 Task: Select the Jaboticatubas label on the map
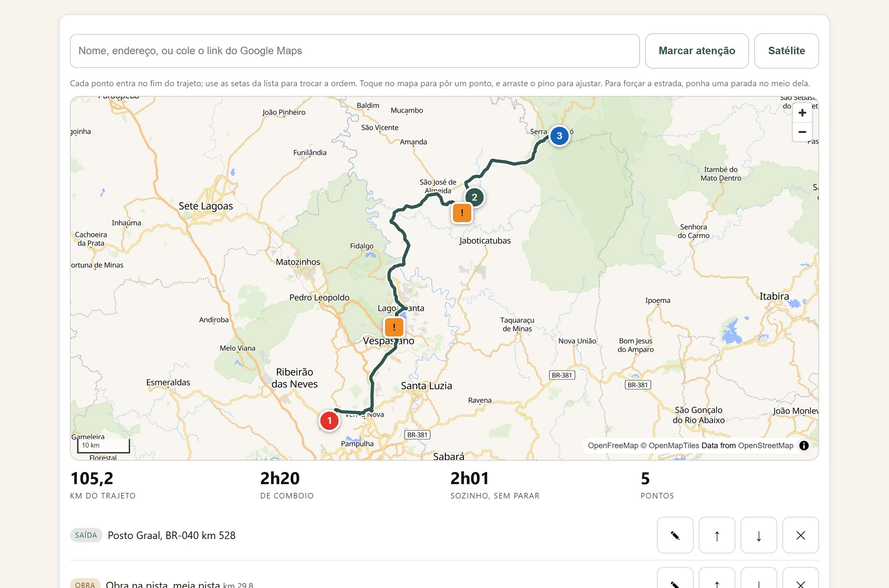pyautogui.click(x=485, y=241)
